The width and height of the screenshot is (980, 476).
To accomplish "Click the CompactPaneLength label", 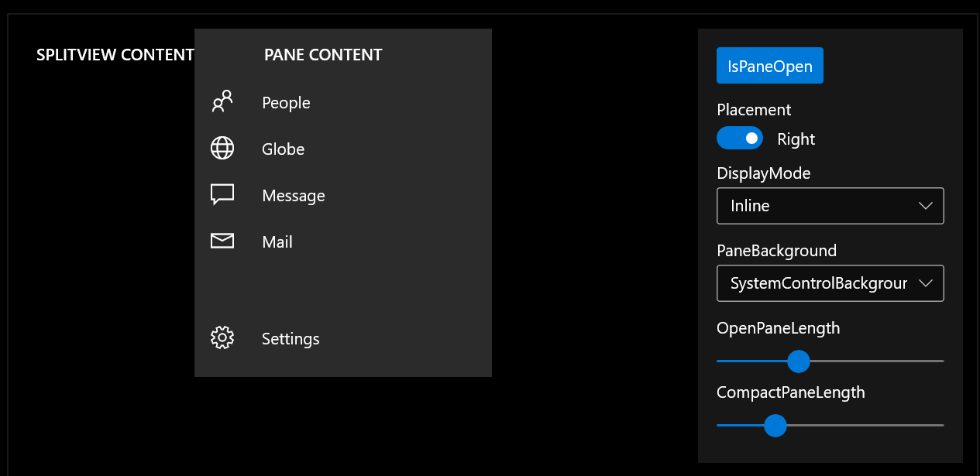I will (791, 392).
